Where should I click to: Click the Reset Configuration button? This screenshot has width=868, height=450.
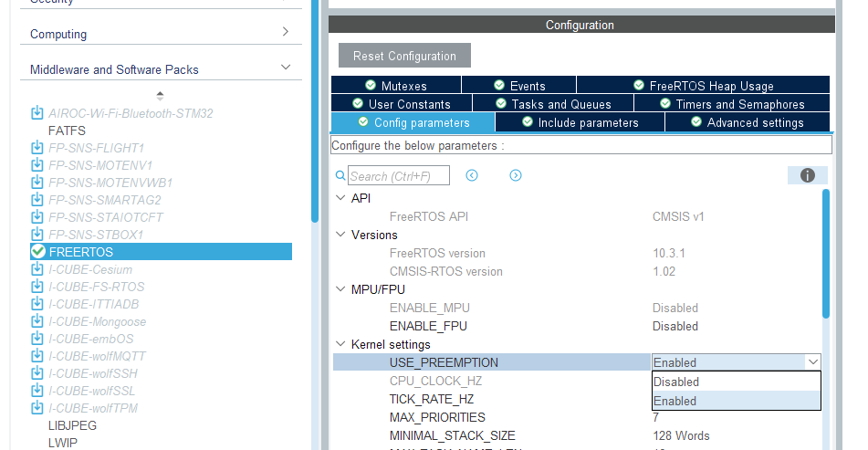pos(404,56)
